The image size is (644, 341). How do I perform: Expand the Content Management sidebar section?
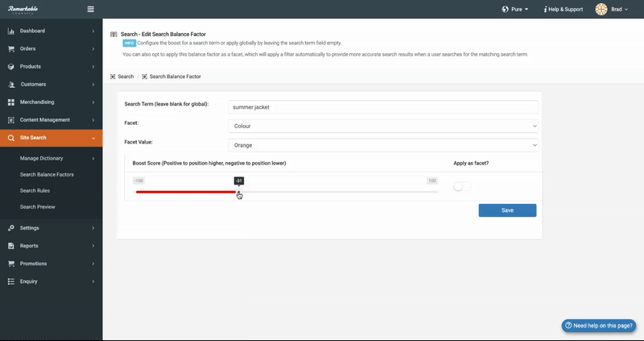point(50,120)
